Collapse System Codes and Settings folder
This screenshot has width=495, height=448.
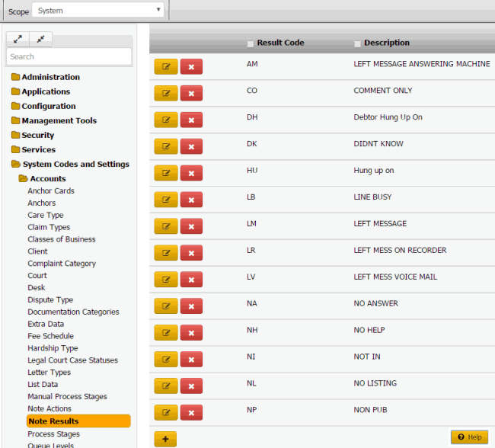point(75,164)
